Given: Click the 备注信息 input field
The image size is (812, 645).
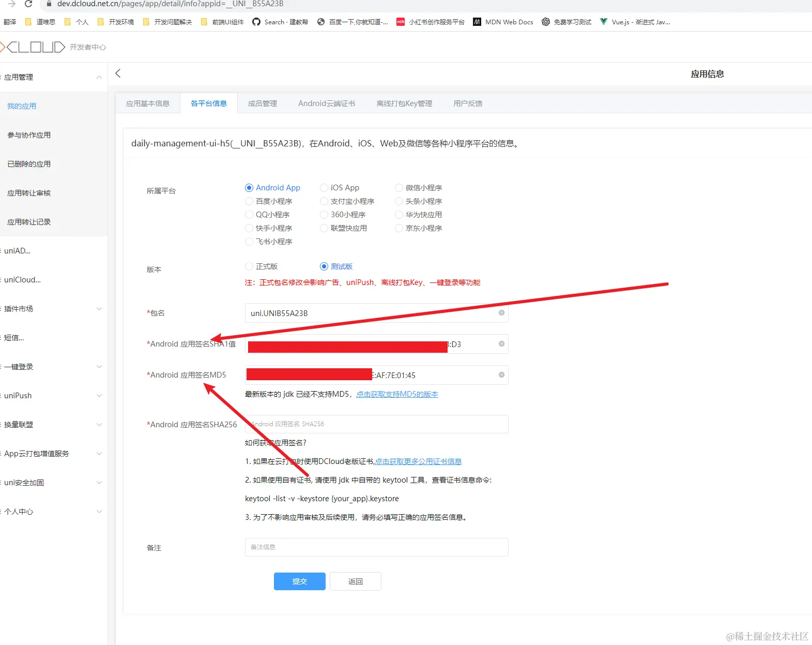Looking at the screenshot, I should click(377, 547).
